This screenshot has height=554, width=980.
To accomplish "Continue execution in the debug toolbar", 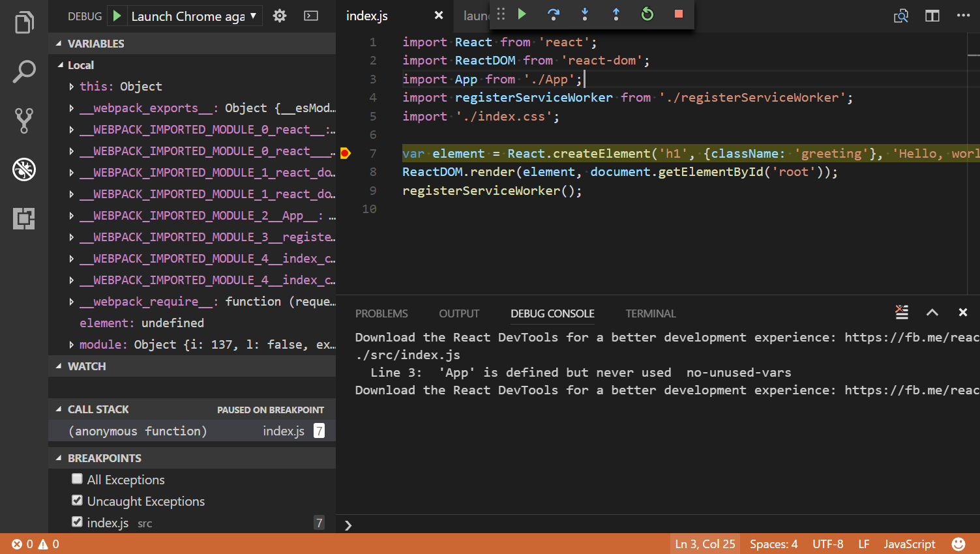I will coord(522,14).
